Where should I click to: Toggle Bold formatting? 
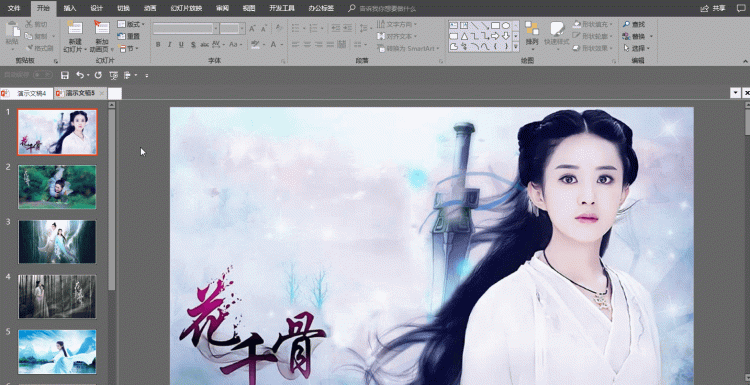pos(158,44)
